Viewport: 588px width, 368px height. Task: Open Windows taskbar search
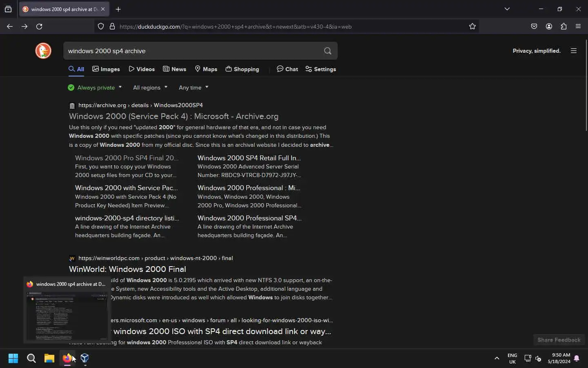tap(31, 359)
